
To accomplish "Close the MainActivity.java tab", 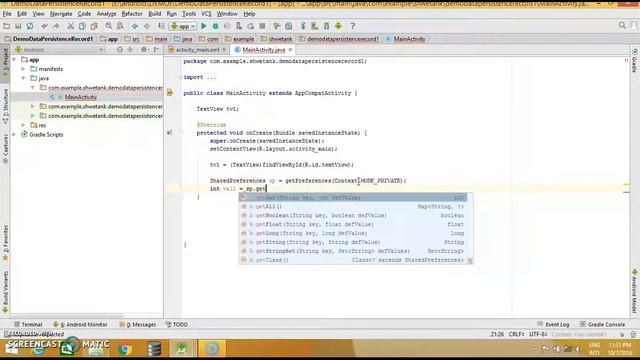I will coord(290,50).
